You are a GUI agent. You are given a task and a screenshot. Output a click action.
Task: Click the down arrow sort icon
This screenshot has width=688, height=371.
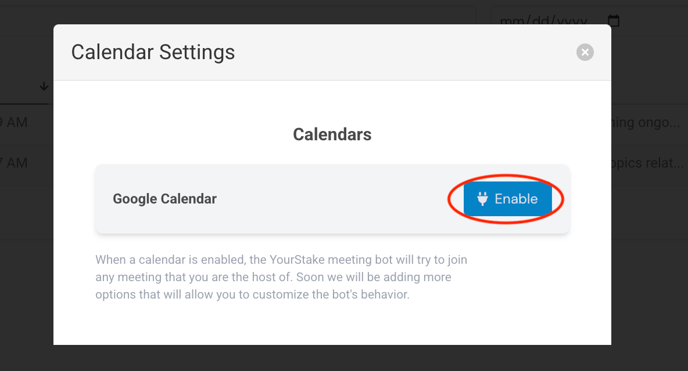click(x=44, y=86)
